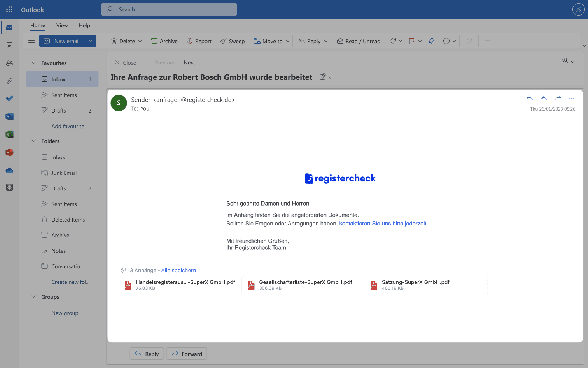Open more actions ellipsis in message header

(572, 98)
